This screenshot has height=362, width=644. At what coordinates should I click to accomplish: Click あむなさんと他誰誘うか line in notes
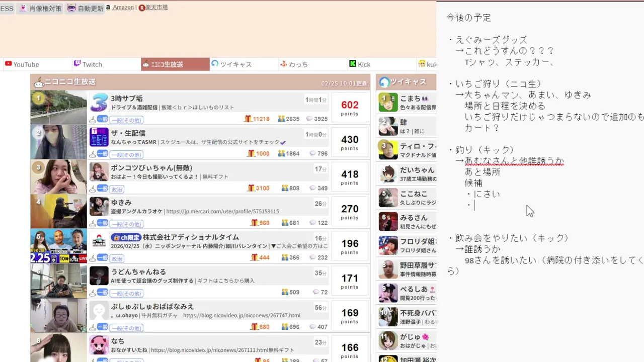tap(514, 161)
